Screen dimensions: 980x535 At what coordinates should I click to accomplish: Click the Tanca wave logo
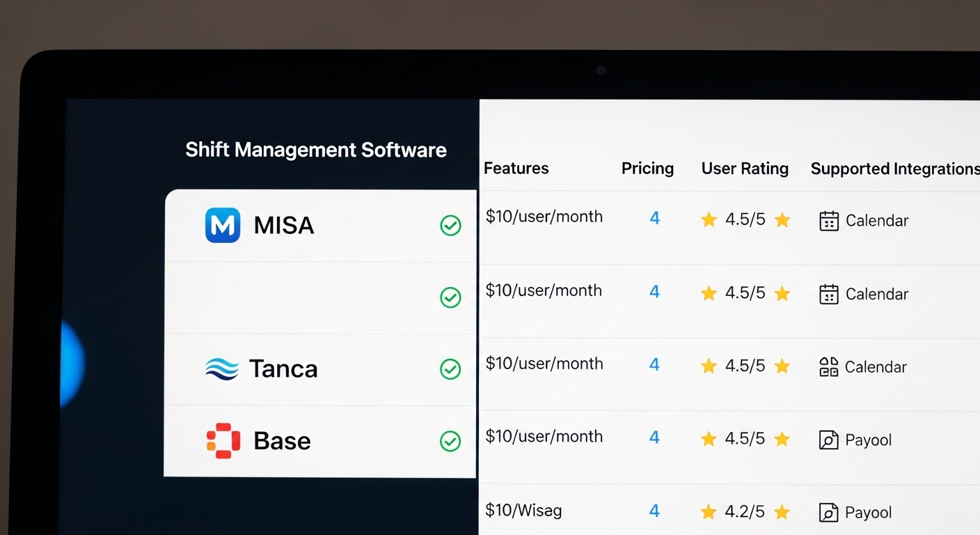click(222, 369)
